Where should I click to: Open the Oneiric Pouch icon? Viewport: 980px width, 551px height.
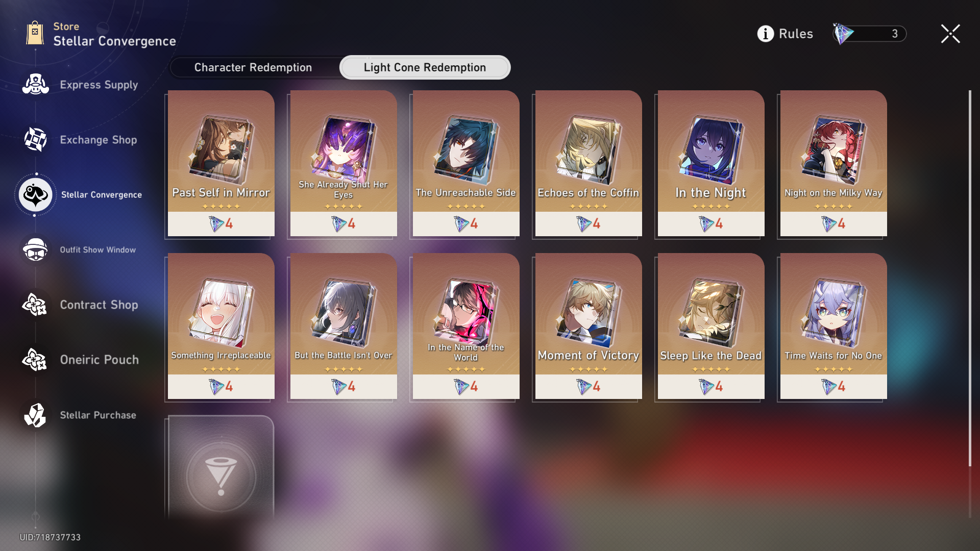[35, 360]
